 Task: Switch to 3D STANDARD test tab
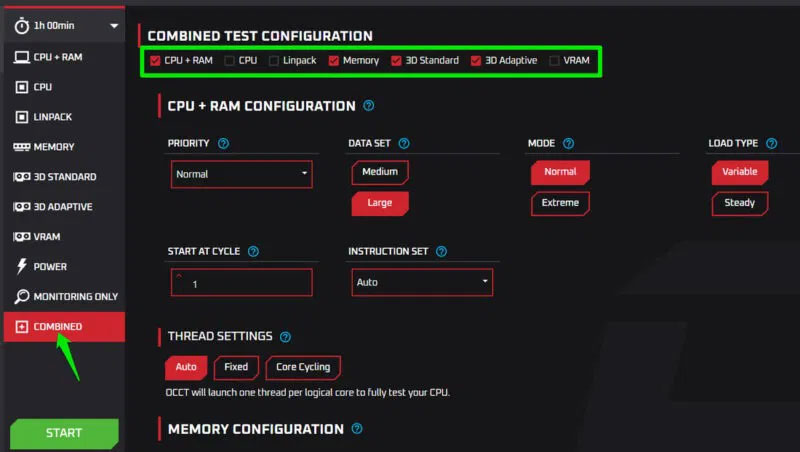click(64, 177)
